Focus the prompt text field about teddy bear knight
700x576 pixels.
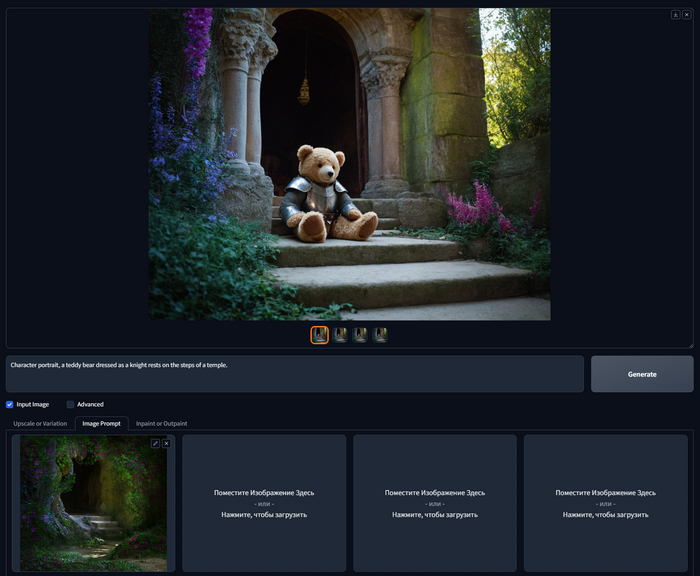click(295, 374)
